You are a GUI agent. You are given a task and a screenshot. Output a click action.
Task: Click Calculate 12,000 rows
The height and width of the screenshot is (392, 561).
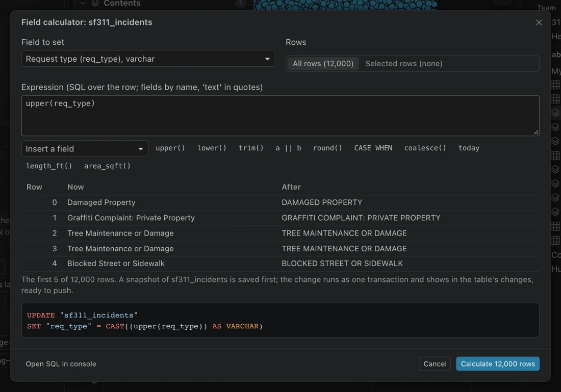[x=498, y=364]
